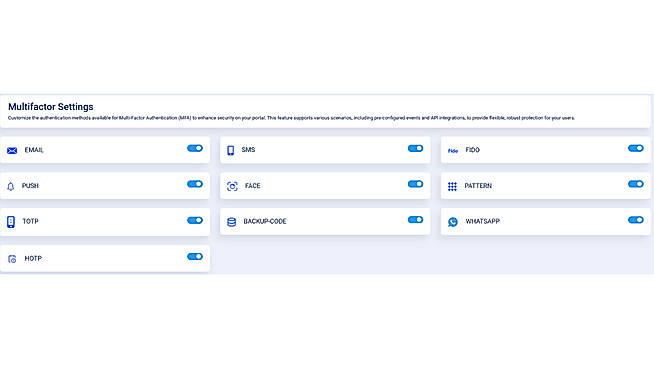
Task: Click the EMAIL envelope icon
Action: point(12,150)
